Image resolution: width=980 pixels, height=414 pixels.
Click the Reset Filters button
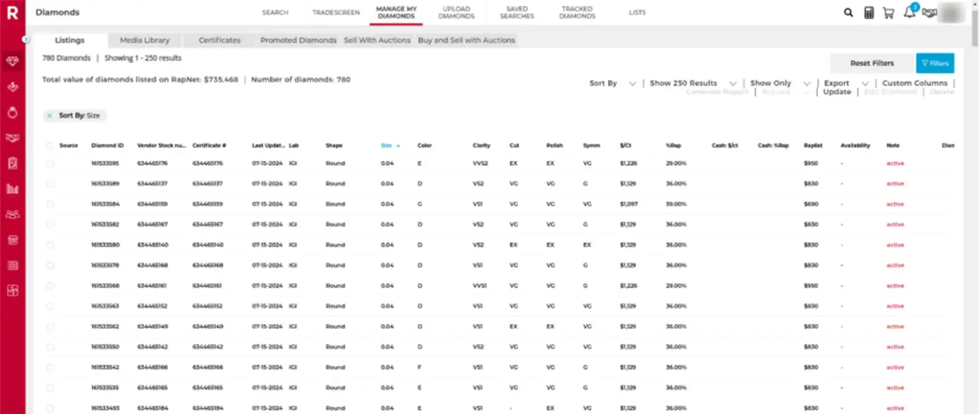[872, 63]
